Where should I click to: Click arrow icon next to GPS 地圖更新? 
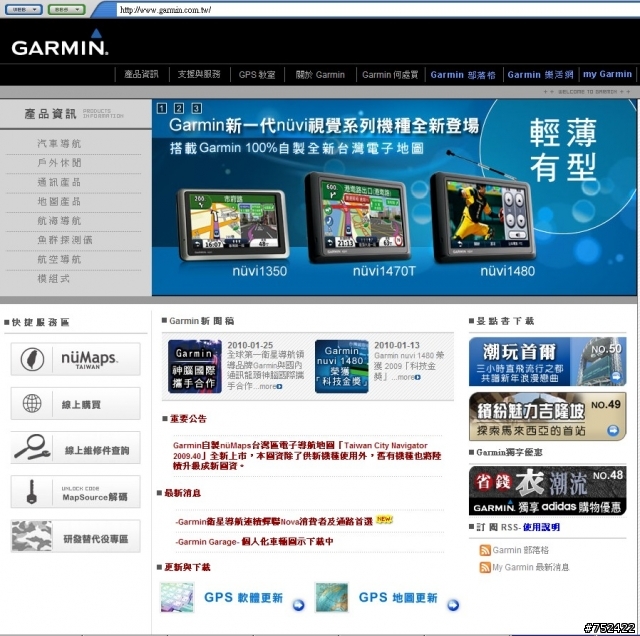(x=453, y=605)
